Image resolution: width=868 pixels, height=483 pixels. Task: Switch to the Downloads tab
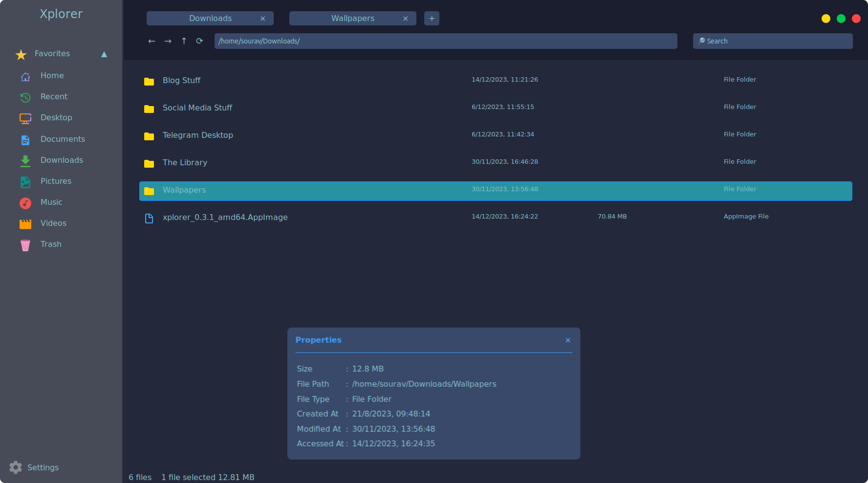pyautogui.click(x=210, y=18)
